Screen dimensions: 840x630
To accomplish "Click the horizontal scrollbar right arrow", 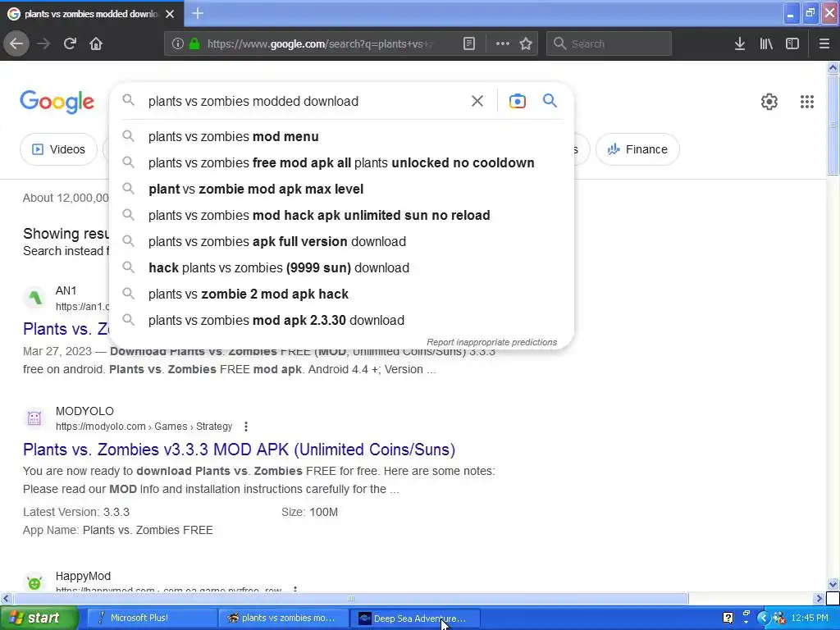I will (x=819, y=598).
